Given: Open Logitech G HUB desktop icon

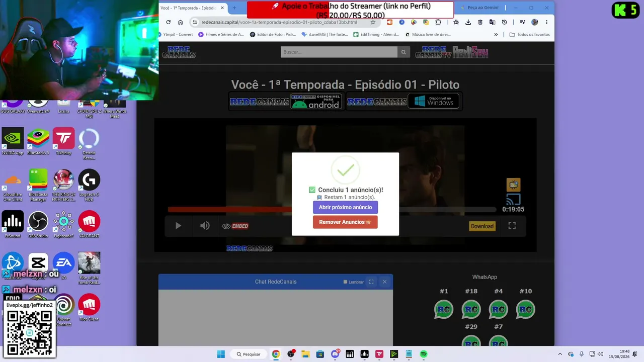Looking at the screenshot, I should pyautogui.click(x=89, y=186).
